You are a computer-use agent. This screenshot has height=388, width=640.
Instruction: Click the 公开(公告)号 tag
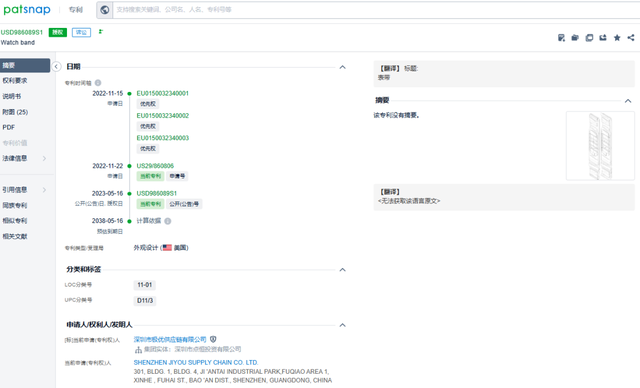click(x=184, y=204)
